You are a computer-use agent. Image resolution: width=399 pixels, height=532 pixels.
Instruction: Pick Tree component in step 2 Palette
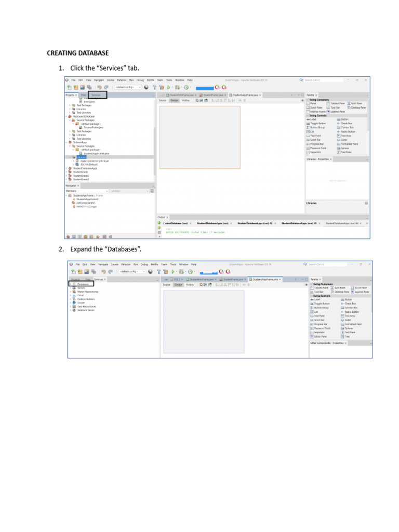(x=345, y=337)
